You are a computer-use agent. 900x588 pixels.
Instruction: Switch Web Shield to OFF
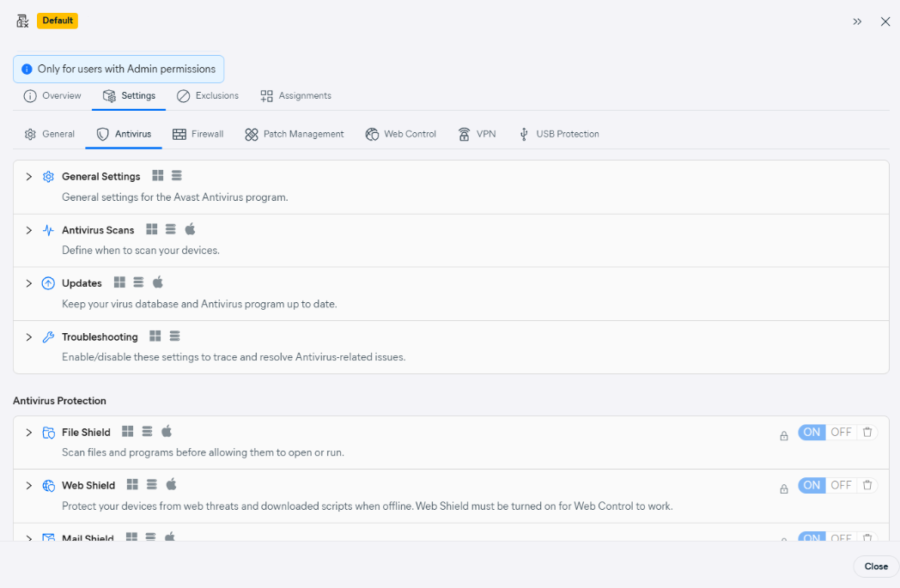point(841,486)
